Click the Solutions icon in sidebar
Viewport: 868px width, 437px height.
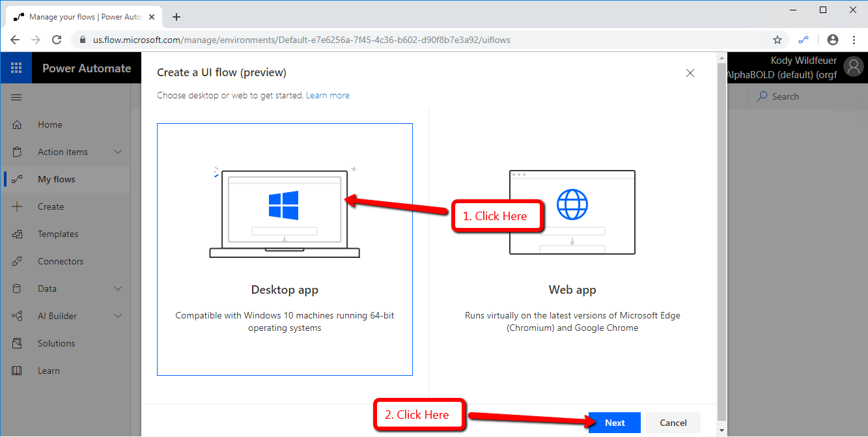tap(17, 343)
